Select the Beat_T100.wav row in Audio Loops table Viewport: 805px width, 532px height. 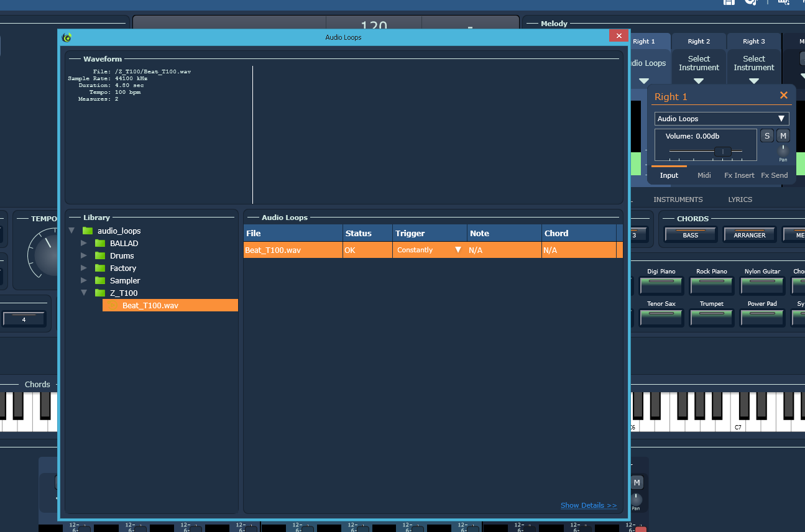(433, 250)
